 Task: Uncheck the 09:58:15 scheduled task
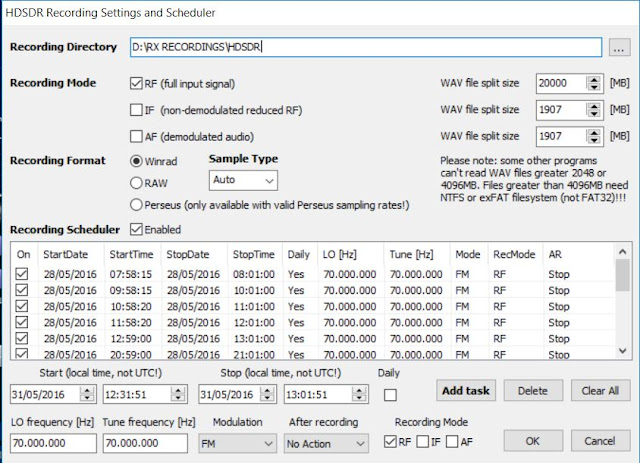pos(22,290)
